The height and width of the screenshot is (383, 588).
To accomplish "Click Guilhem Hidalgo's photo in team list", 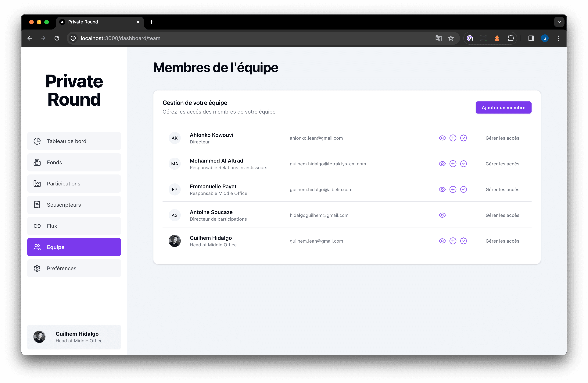I will click(175, 241).
